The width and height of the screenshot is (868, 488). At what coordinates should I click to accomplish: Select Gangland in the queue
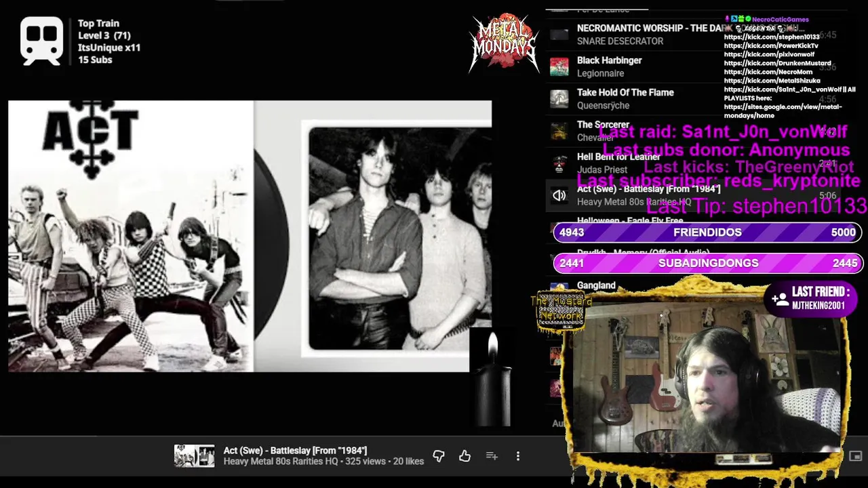click(596, 286)
